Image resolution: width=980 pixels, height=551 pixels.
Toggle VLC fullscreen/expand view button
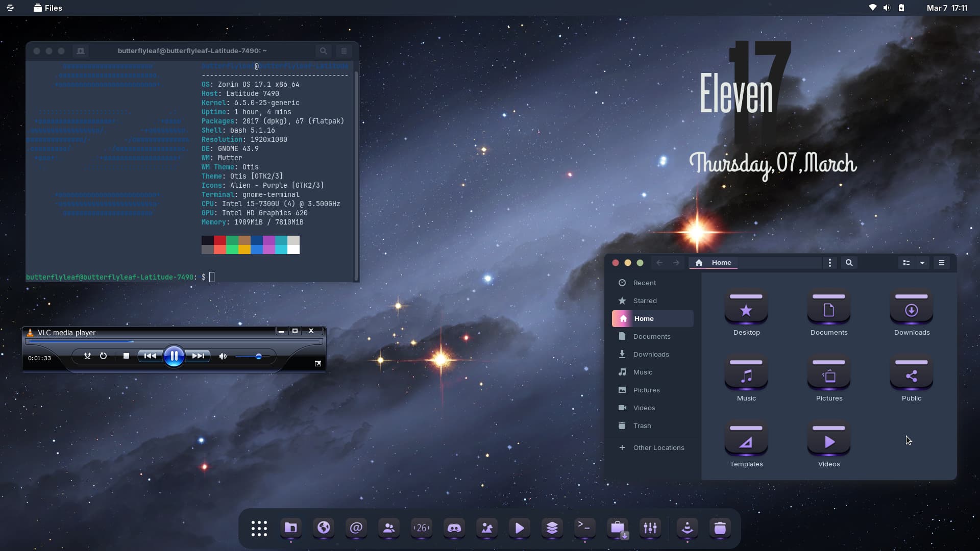(318, 363)
